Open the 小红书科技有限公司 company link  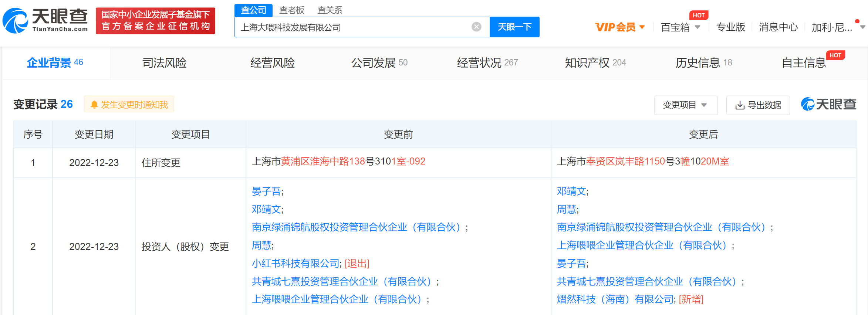coord(295,264)
